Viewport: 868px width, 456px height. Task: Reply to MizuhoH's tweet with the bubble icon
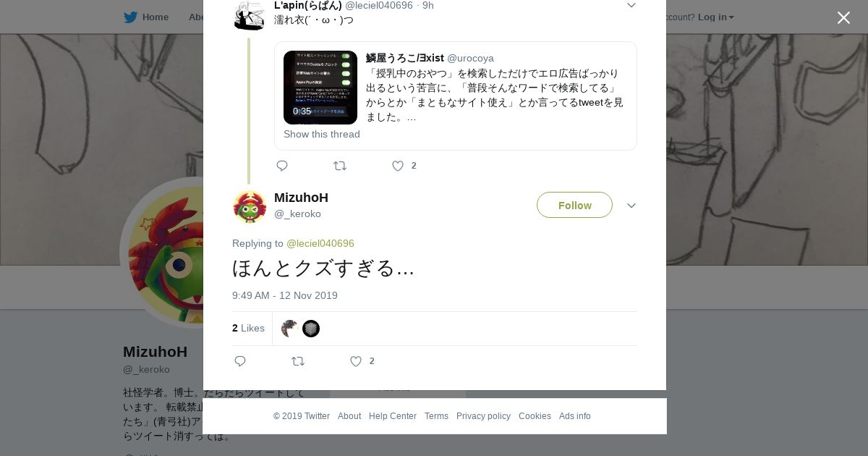pos(240,361)
